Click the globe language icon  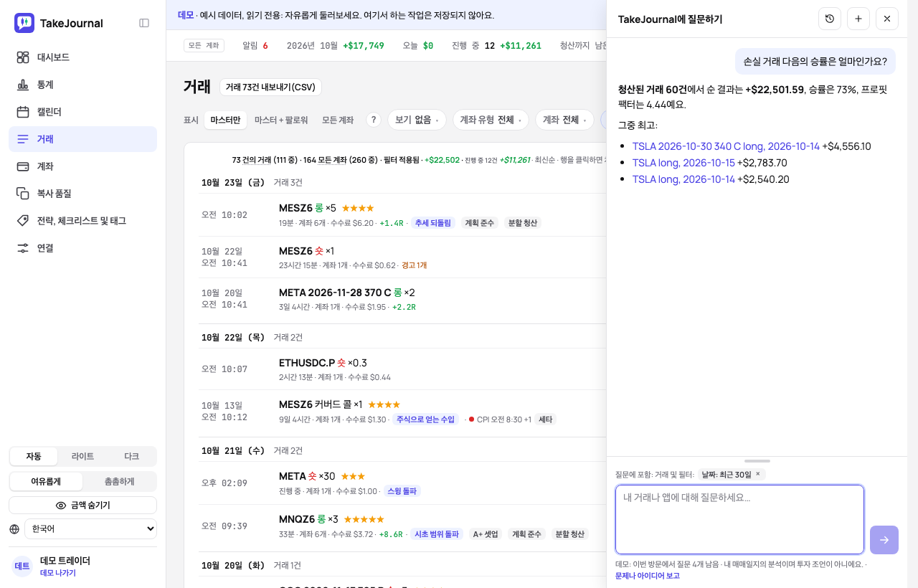pyautogui.click(x=14, y=529)
